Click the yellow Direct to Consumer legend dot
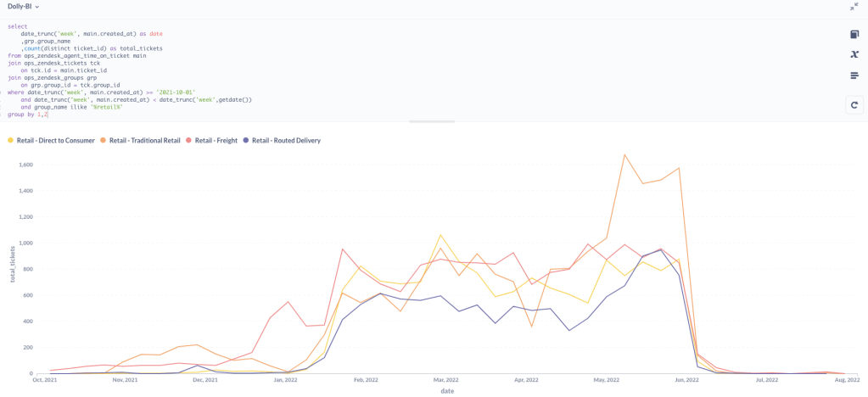Viewport: 868px width, 397px height. 11,140
